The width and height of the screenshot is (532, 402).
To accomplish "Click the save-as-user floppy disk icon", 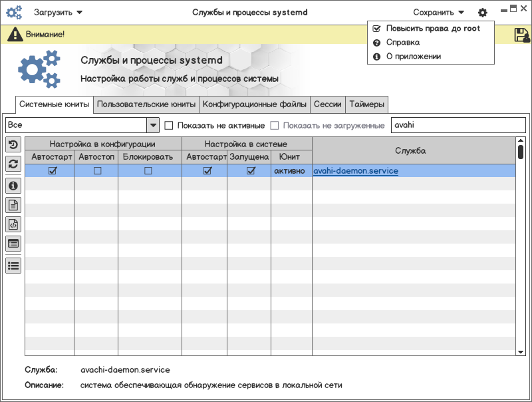I will click(x=521, y=35).
